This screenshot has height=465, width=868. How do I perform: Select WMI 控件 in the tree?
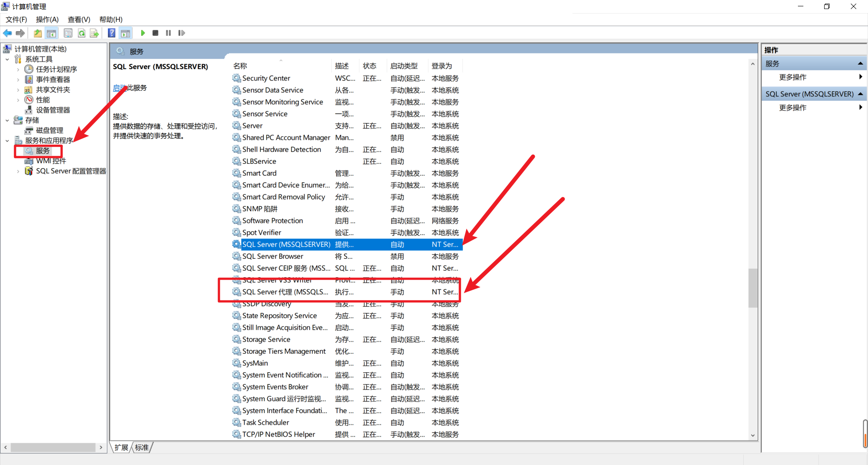(x=51, y=161)
